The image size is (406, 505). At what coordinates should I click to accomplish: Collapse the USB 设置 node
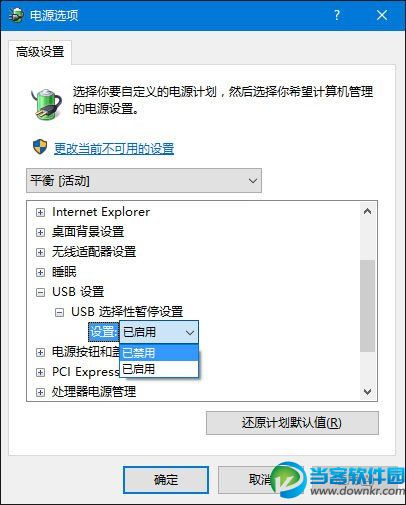tap(40, 292)
